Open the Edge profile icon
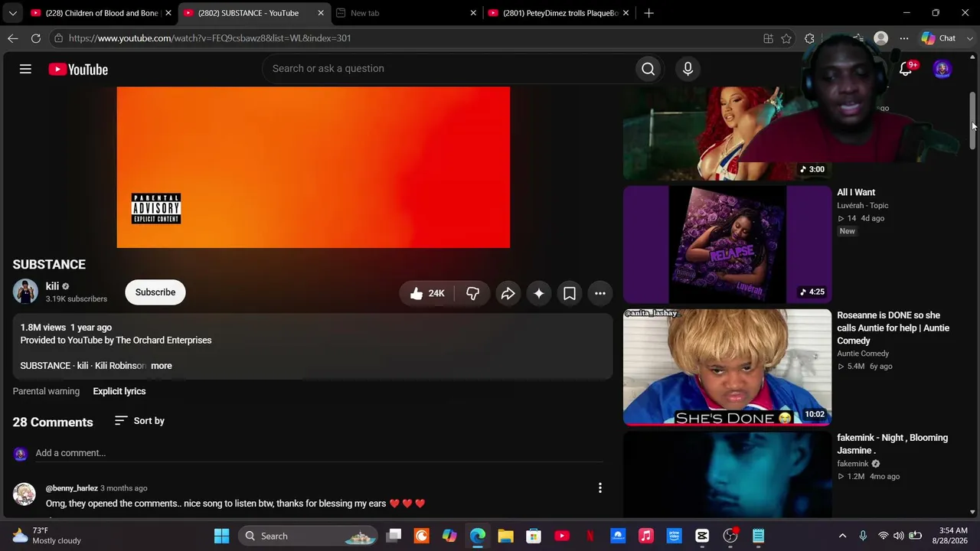The width and height of the screenshot is (980, 551). [881, 38]
